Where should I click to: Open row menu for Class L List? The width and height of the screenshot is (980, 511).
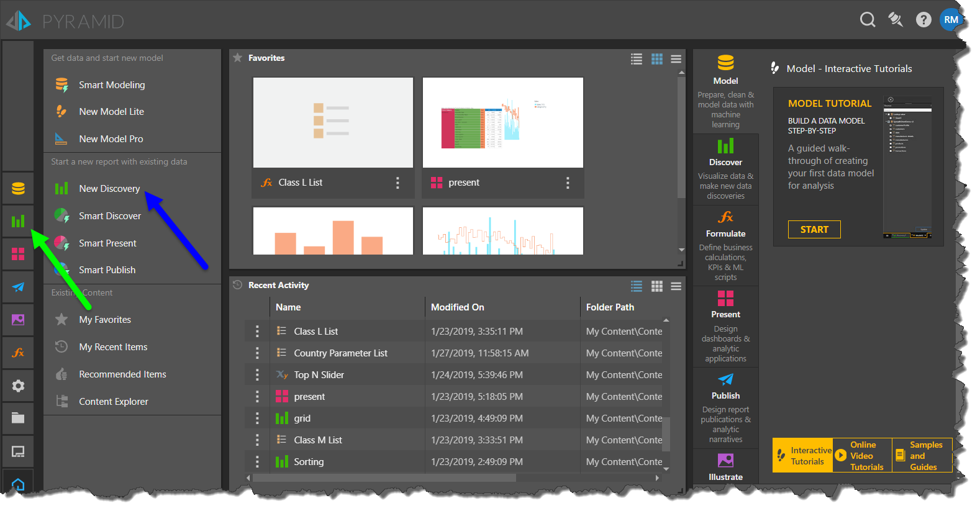tap(257, 332)
